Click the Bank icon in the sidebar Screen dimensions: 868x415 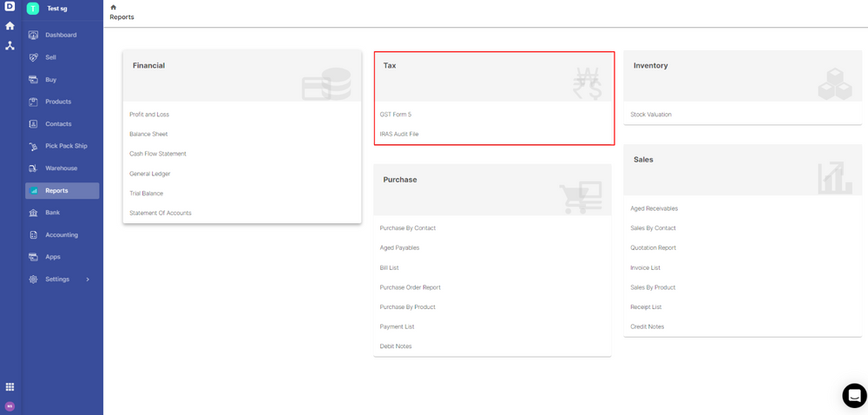point(33,213)
